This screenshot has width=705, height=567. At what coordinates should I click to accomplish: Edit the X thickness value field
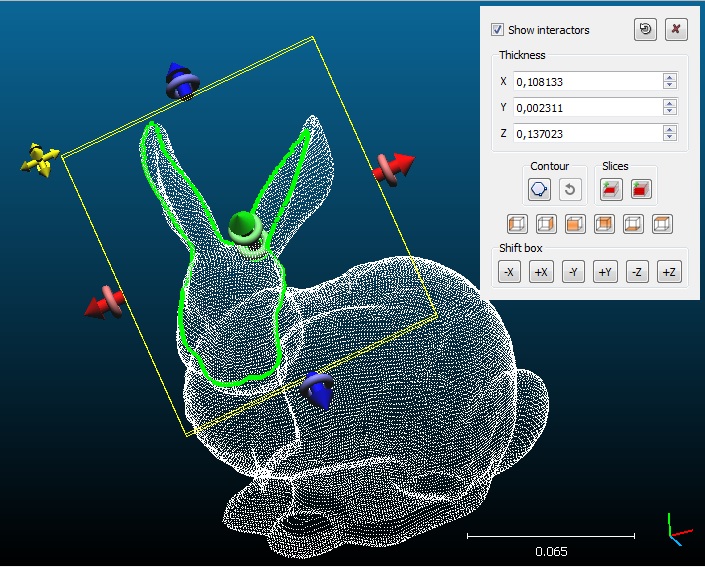click(588, 81)
